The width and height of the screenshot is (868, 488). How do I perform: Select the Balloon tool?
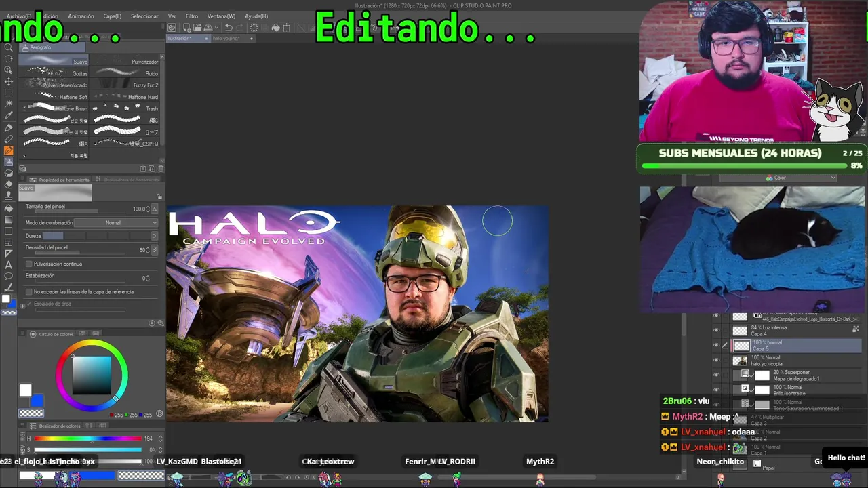pyautogui.click(x=9, y=277)
